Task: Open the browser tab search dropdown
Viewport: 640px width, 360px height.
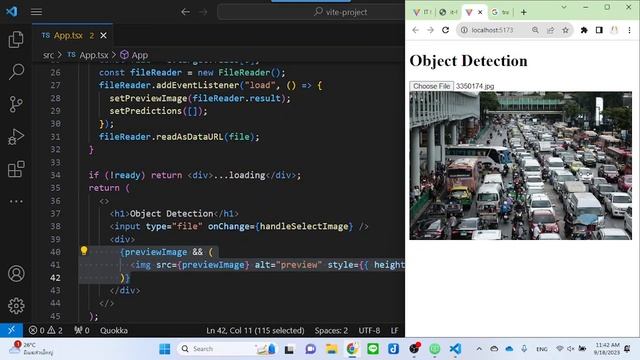Action: pyautogui.click(x=564, y=7)
